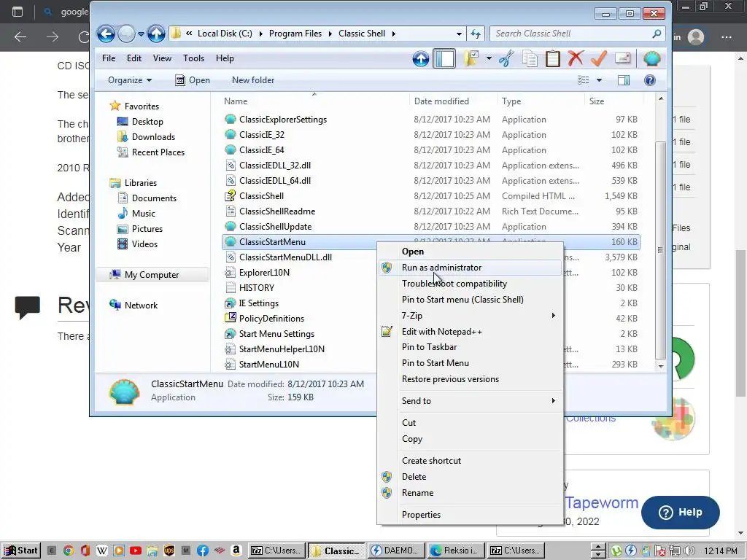Expand the arrow after Classic Shell breadcrumb
Viewport: 747px width, 560px height.
393,34
